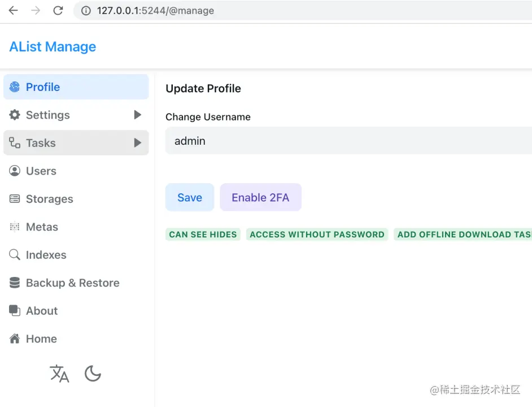The width and height of the screenshot is (532, 407).
Task: Click the Metas icon in sidebar
Action: 15,227
